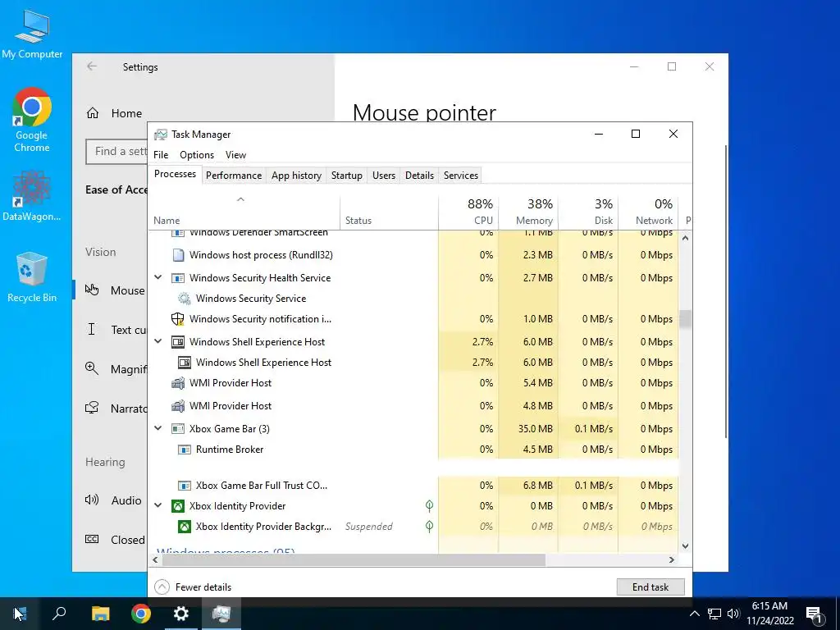This screenshot has height=630, width=840.
Task: Click the Runtime Broker icon
Action: pos(185,450)
